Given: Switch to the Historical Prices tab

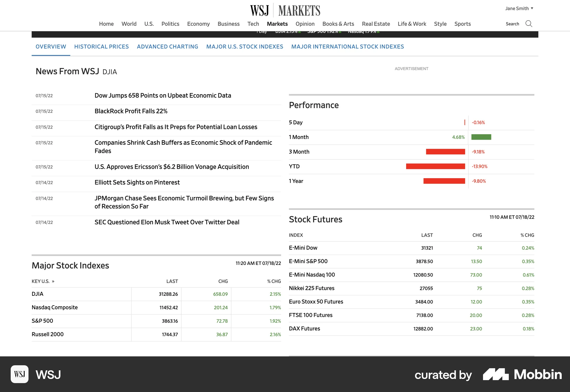Looking at the screenshot, I should coord(101,47).
